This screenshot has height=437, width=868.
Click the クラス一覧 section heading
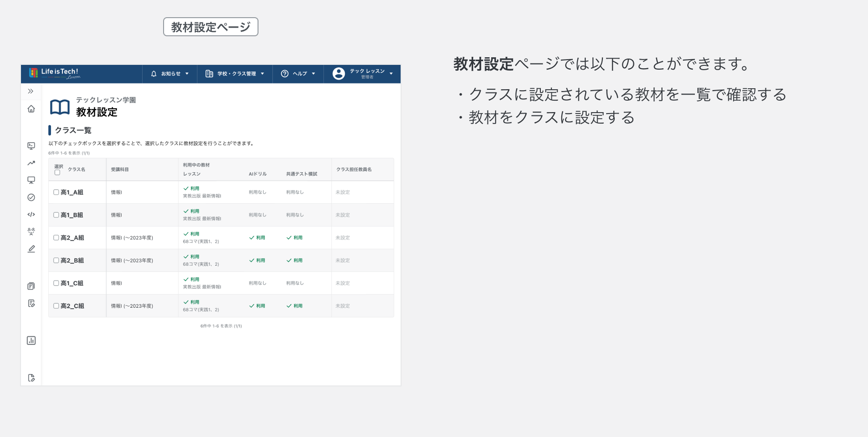(73, 130)
